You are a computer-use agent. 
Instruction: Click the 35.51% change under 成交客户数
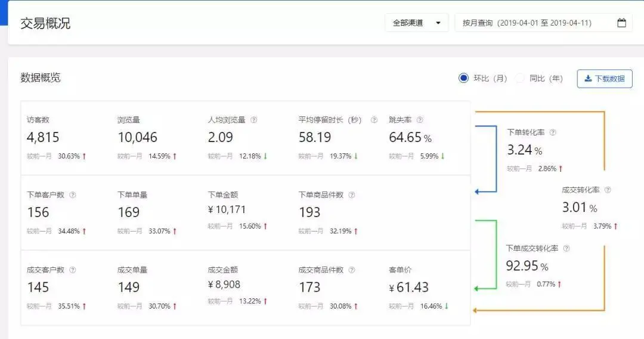(x=69, y=306)
